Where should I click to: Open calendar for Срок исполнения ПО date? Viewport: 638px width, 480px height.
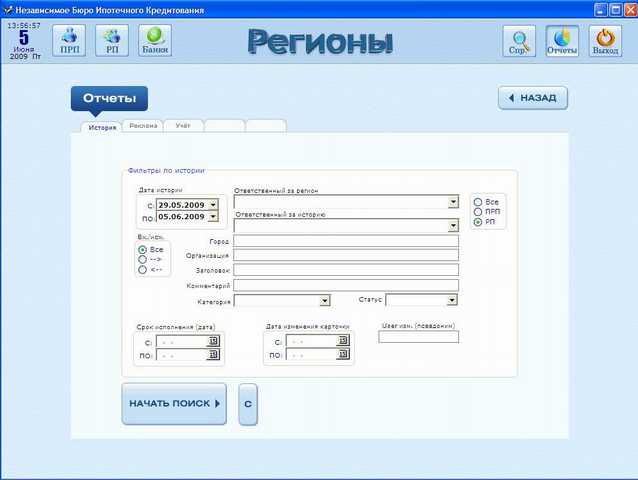pyautogui.click(x=214, y=355)
